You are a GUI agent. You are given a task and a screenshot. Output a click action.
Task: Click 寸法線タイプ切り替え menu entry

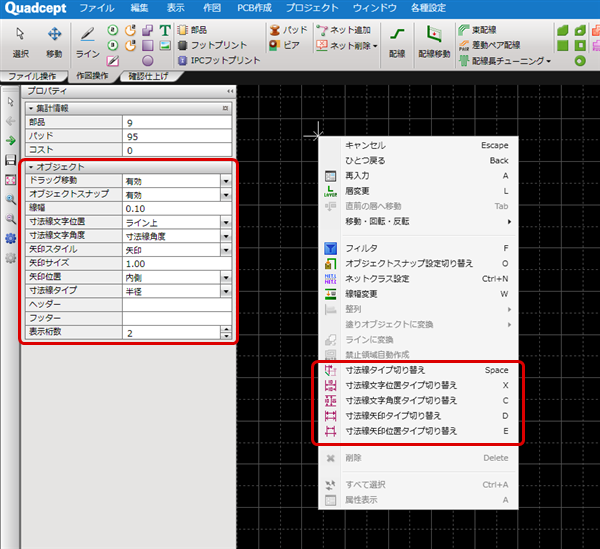click(x=418, y=370)
